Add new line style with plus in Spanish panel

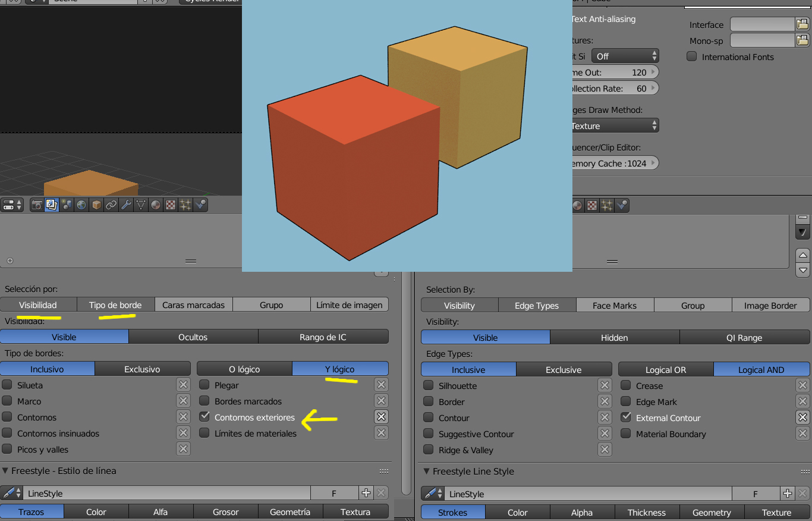tap(366, 493)
